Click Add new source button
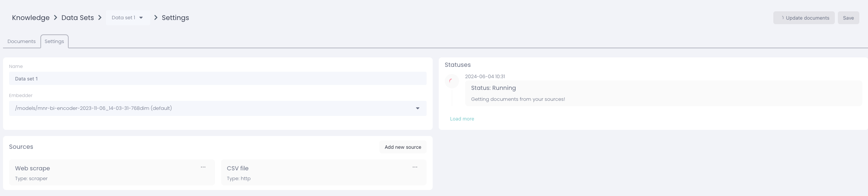868x196 pixels. pos(403,147)
